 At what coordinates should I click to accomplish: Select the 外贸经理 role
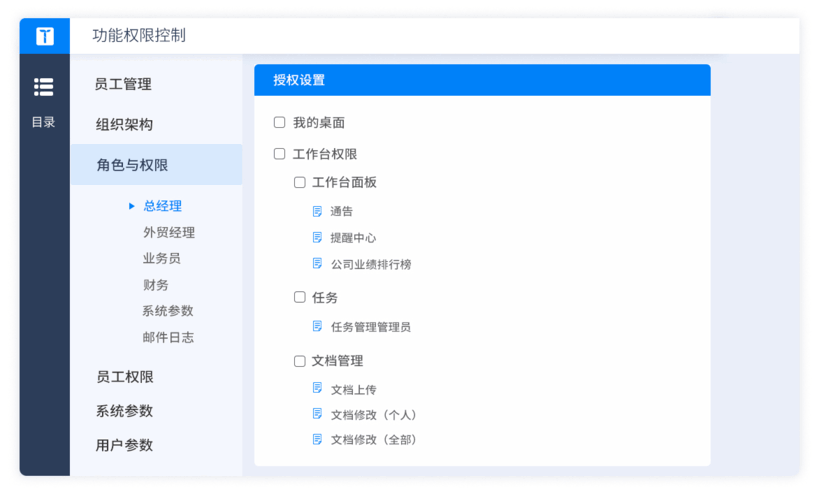[168, 232]
